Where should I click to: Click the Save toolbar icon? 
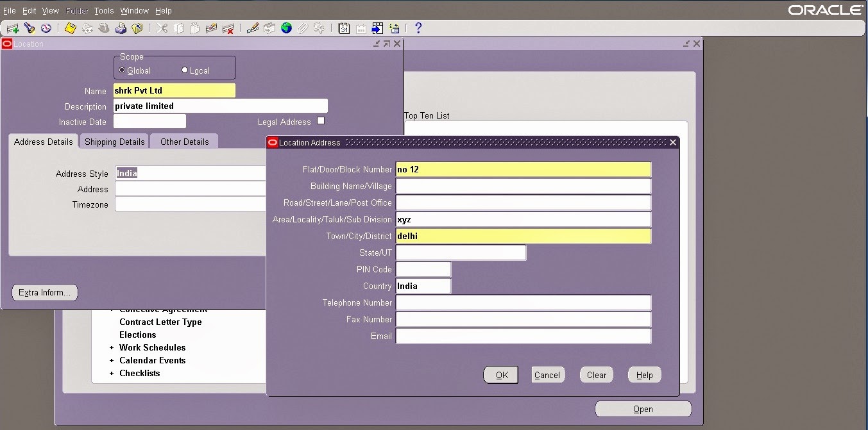pos(71,28)
